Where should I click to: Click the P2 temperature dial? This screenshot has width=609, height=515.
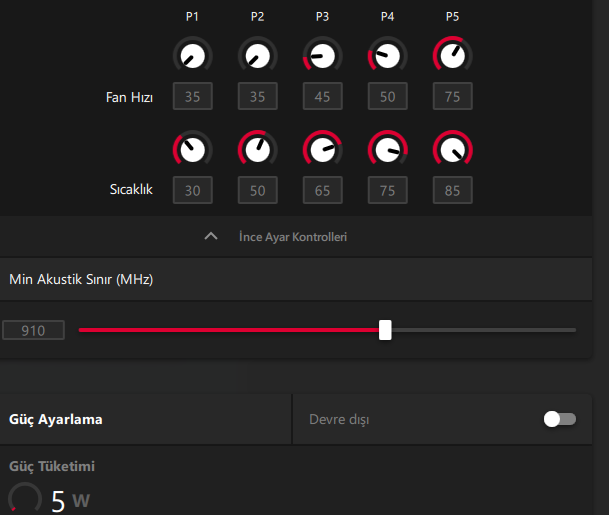[258, 150]
